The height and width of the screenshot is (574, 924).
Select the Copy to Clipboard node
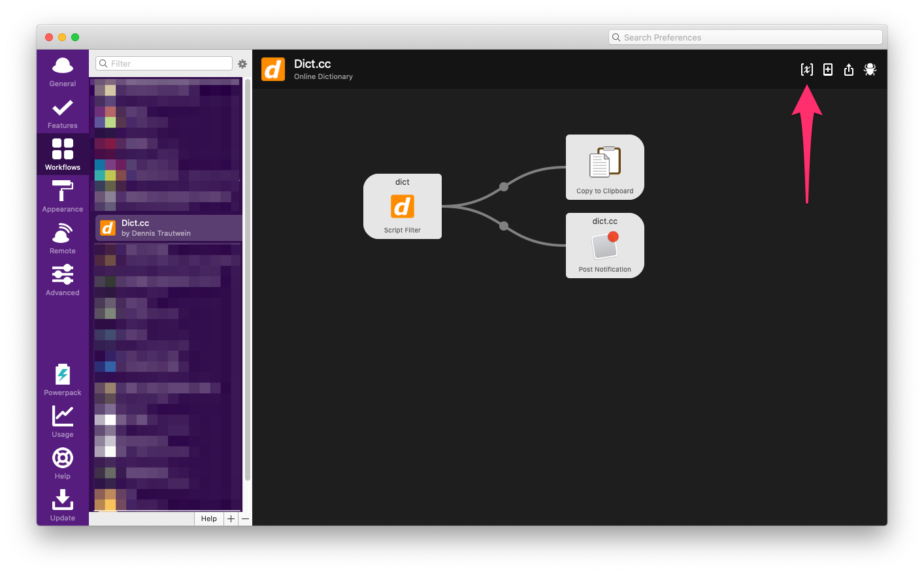click(605, 167)
